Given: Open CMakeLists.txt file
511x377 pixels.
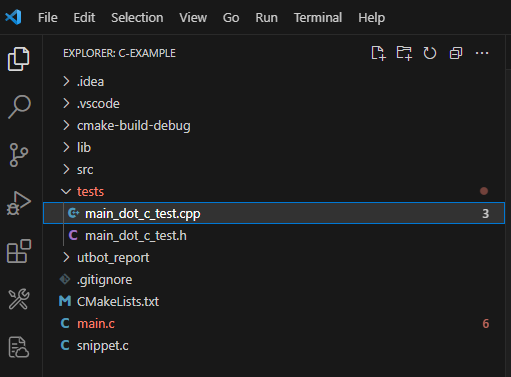Looking at the screenshot, I should 274,301.
